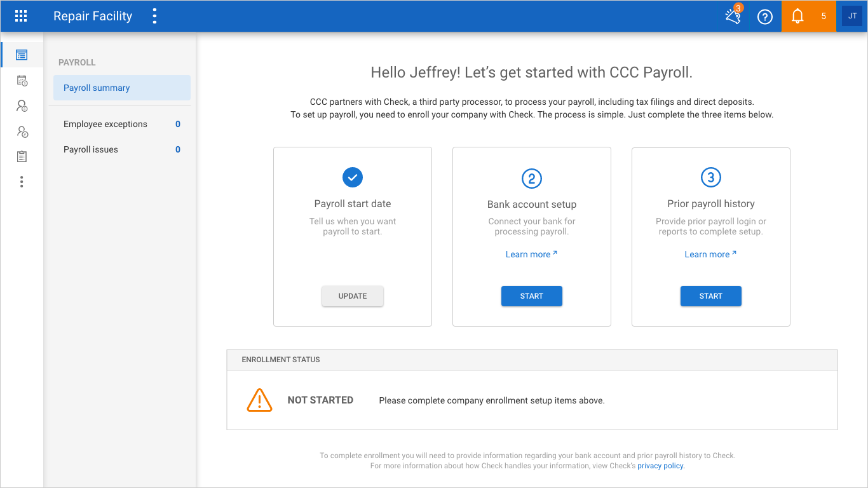Select Payroll summary in the menu
868x488 pixels.
pyautogui.click(x=122, y=88)
